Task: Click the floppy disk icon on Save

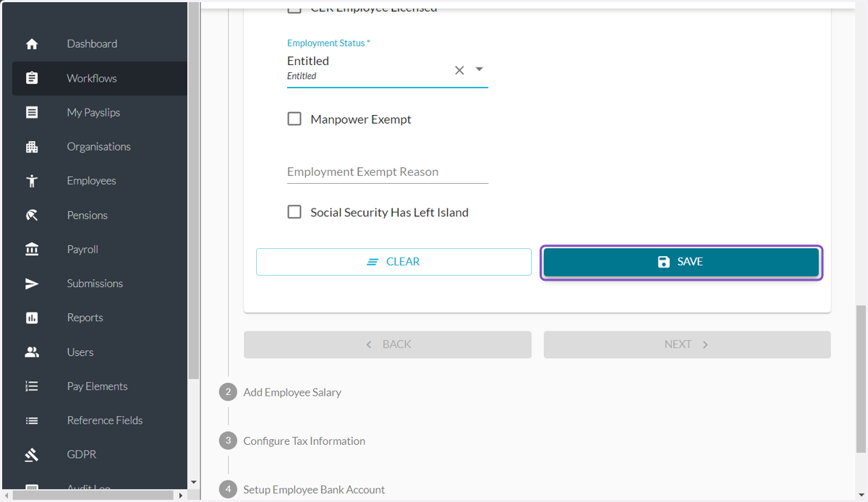Action: pyautogui.click(x=663, y=262)
